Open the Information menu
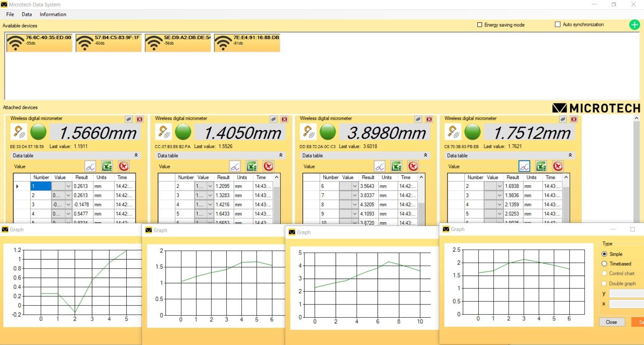Image resolution: width=644 pixels, height=345 pixels. click(53, 14)
